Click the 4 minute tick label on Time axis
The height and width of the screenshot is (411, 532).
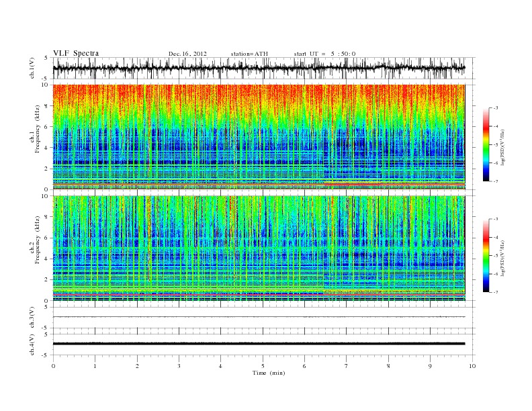tap(220, 366)
